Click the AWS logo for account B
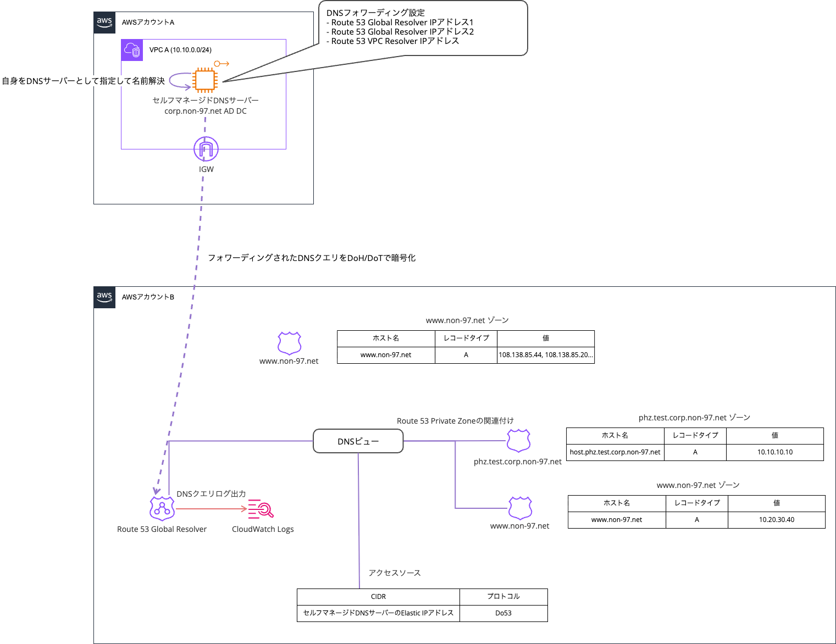This screenshot has width=836, height=644. 104,297
